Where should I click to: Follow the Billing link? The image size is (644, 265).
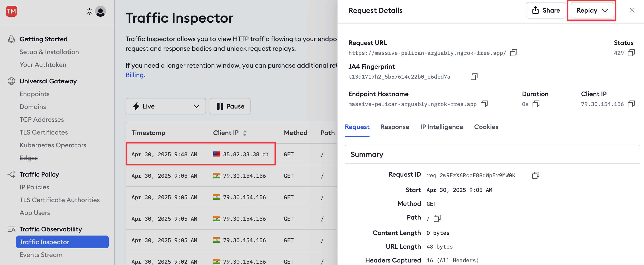[x=135, y=75]
